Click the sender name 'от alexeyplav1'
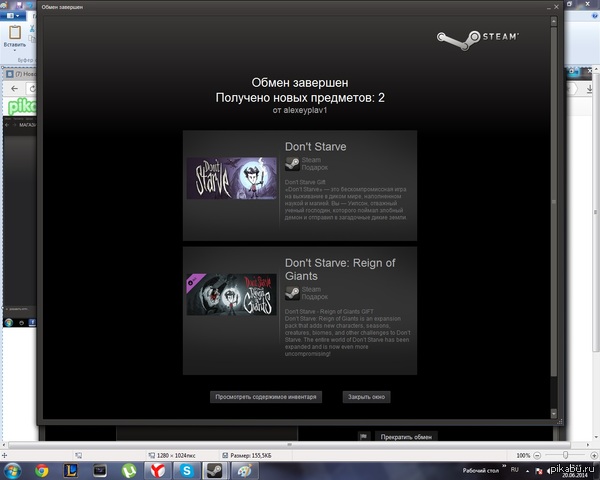Image resolution: width=600 pixels, height=480 pixels. click(300, 110)
